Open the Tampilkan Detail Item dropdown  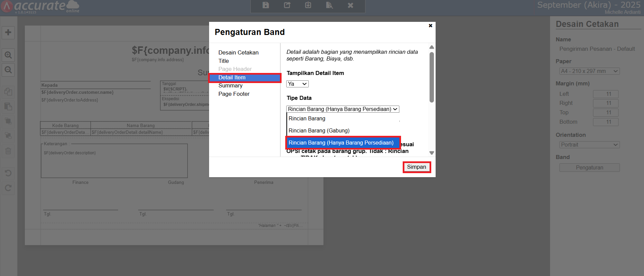click(297, 84)
